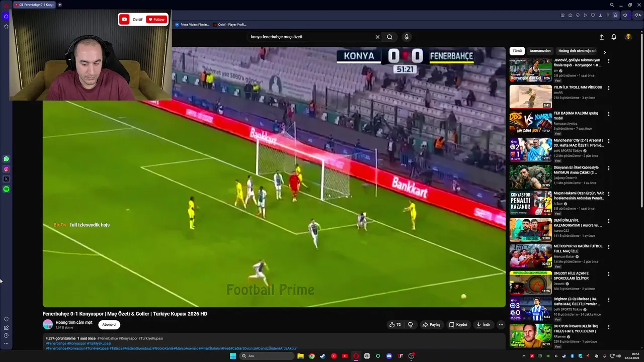Search tabs with top magnifier icon
This screenshot has width=644, height=362.
(x=612, y=5)
